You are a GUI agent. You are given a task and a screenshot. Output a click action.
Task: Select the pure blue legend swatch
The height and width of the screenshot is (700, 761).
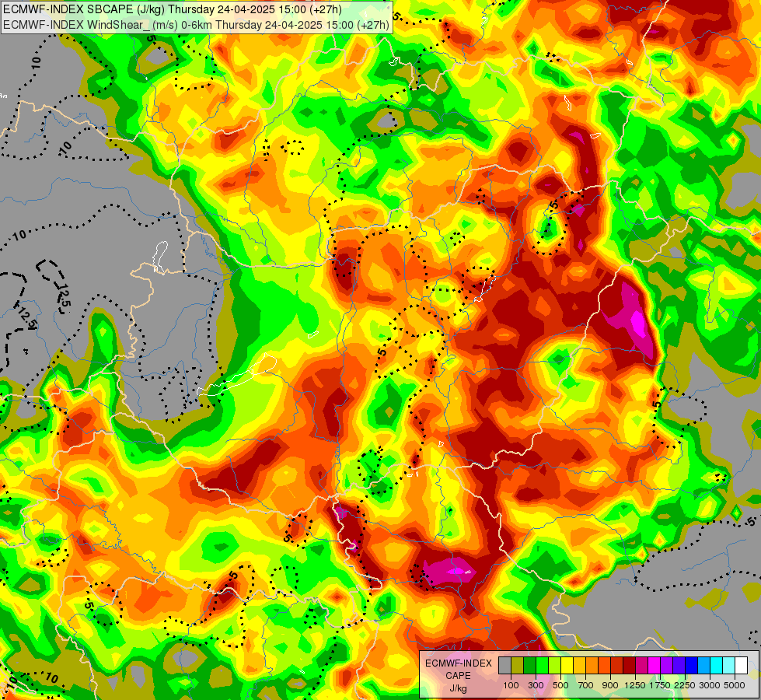tap(692, 666)
